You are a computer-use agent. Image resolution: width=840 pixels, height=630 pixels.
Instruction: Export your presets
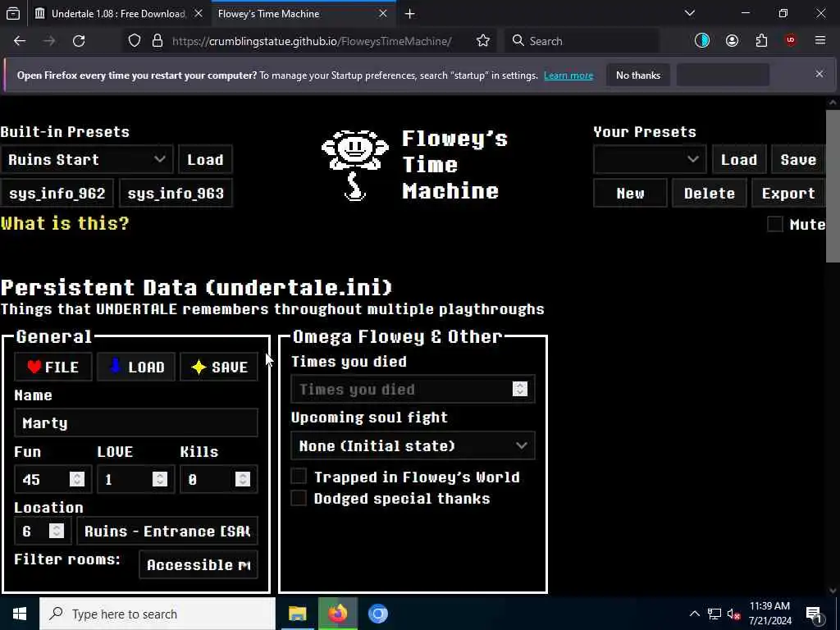788,194
